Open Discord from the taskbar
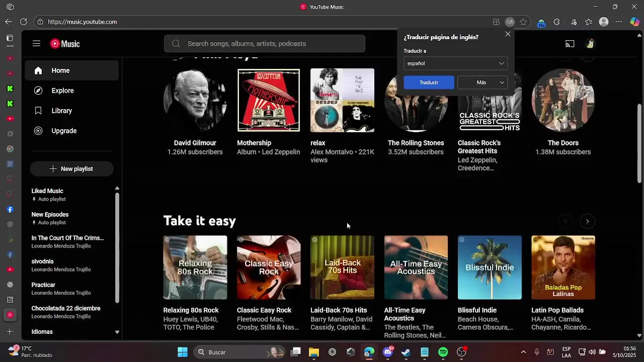This screenshot has height=362, width=644. 387,352
